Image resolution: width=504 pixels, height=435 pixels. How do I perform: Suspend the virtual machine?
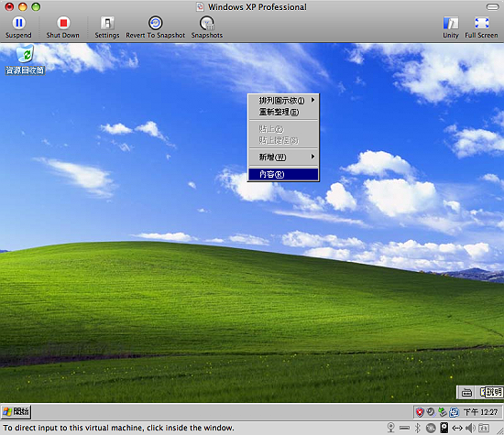pyautogui.click(x=18, y=27)
